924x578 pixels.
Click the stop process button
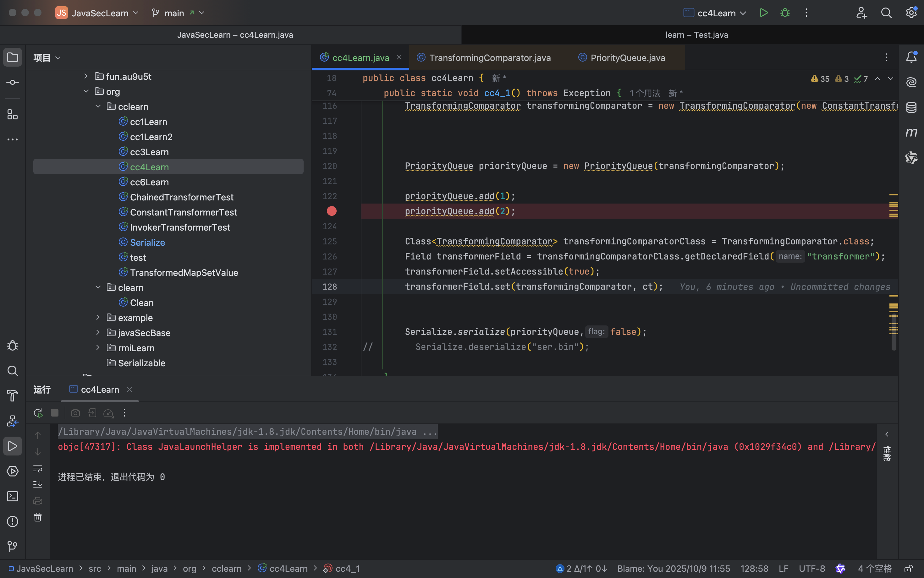point(55,413)
